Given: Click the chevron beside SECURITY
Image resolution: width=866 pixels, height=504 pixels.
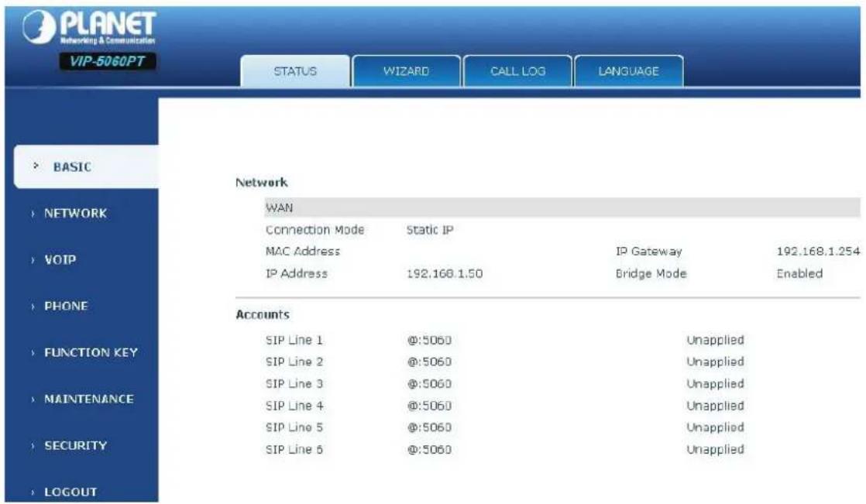Looking at the screenshot, I should (x=33, y=445).
